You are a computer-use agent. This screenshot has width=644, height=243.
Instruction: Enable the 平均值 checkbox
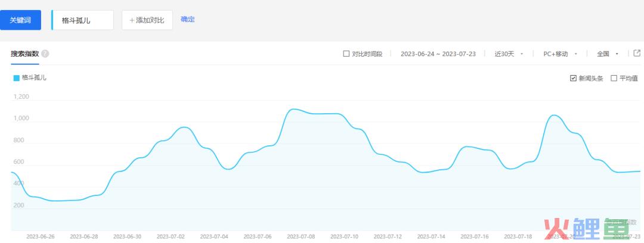(614, 79)
